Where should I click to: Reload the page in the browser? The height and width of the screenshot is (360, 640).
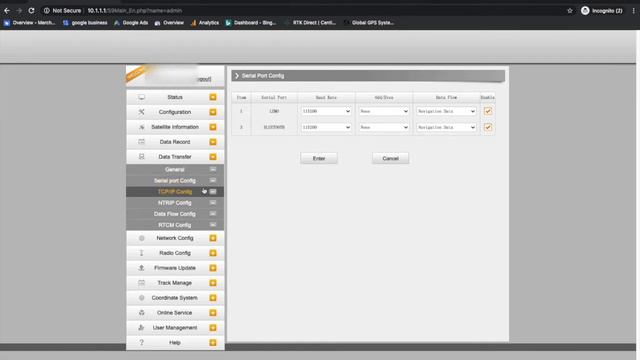tap(31, 11)
